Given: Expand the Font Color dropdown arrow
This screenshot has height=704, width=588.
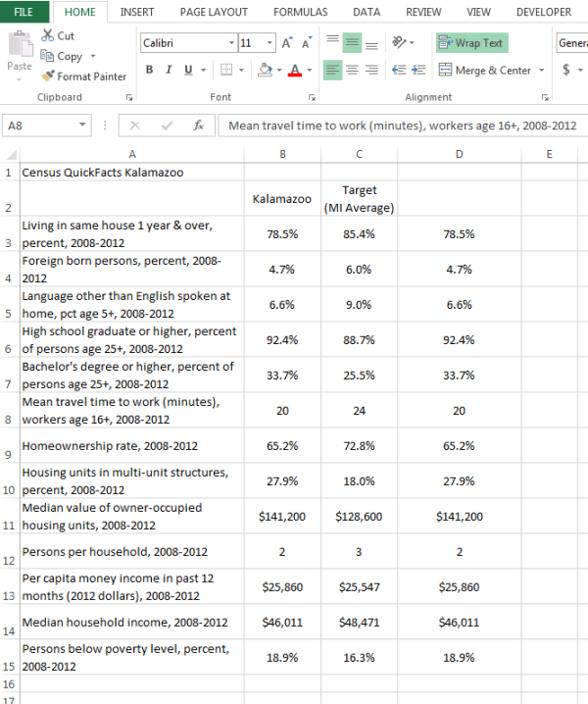Looking at the screenshot, I should point(310,70).
